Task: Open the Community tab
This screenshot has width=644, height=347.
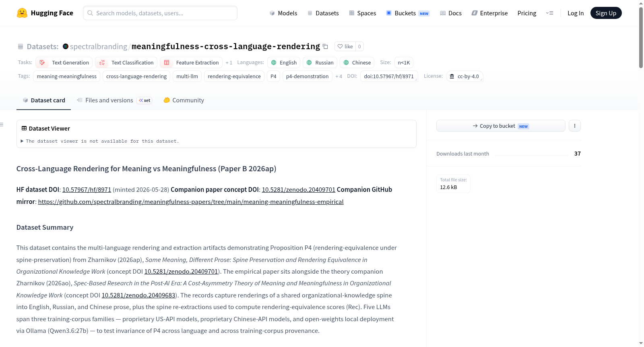Action: pos(184,100)
